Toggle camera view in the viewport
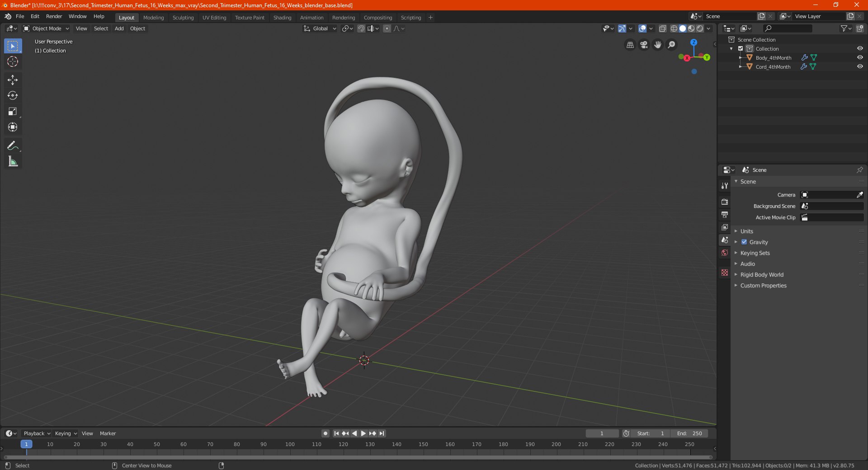This screenshot has width=868, height=470. click(x=644, y=45)
